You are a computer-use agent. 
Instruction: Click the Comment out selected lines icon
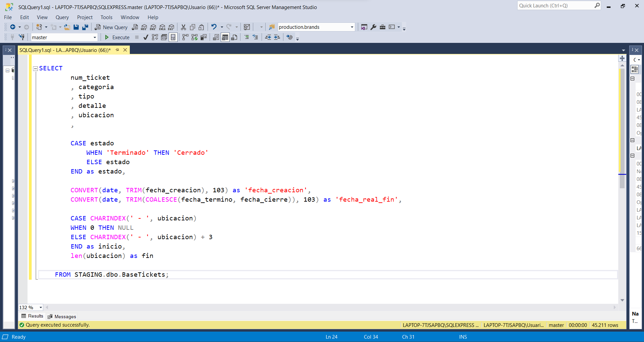247,37
